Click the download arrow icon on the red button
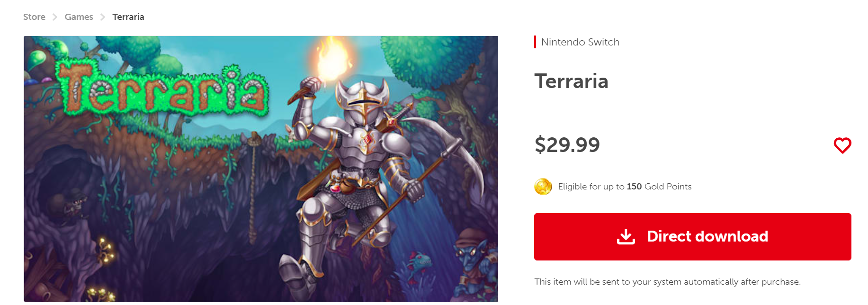The height and width of the screenshot is (305, 868). (626, 236)
